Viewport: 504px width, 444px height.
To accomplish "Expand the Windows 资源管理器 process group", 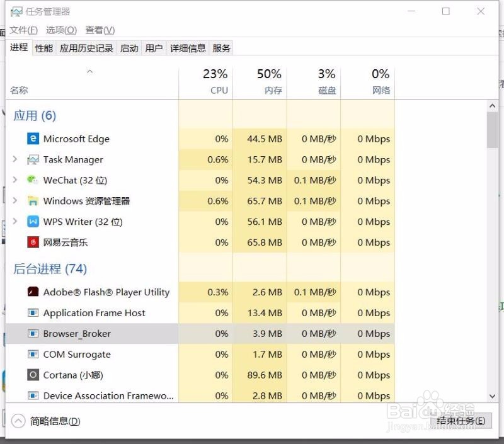I will tap(14, 201).
